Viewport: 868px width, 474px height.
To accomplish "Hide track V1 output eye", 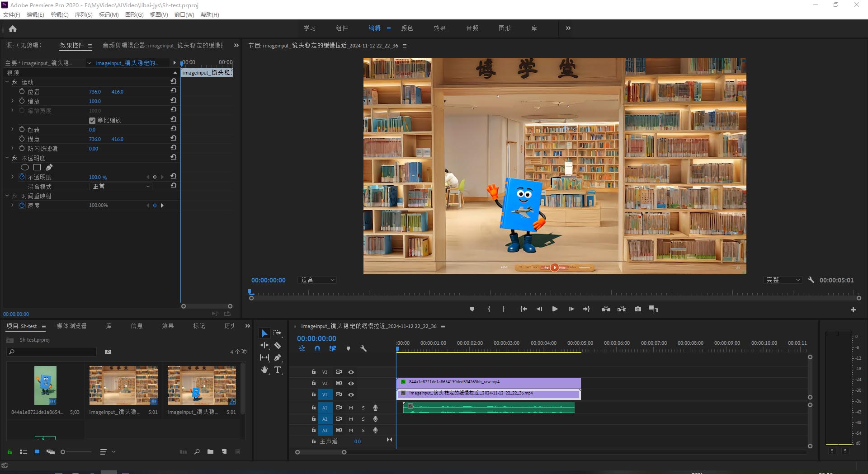I will [351, 394].
